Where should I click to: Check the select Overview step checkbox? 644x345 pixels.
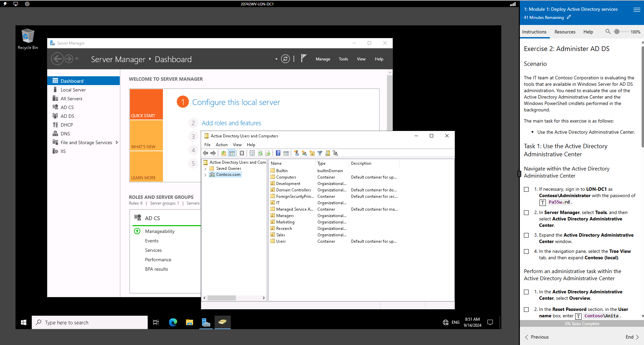(x=526, y=292)
